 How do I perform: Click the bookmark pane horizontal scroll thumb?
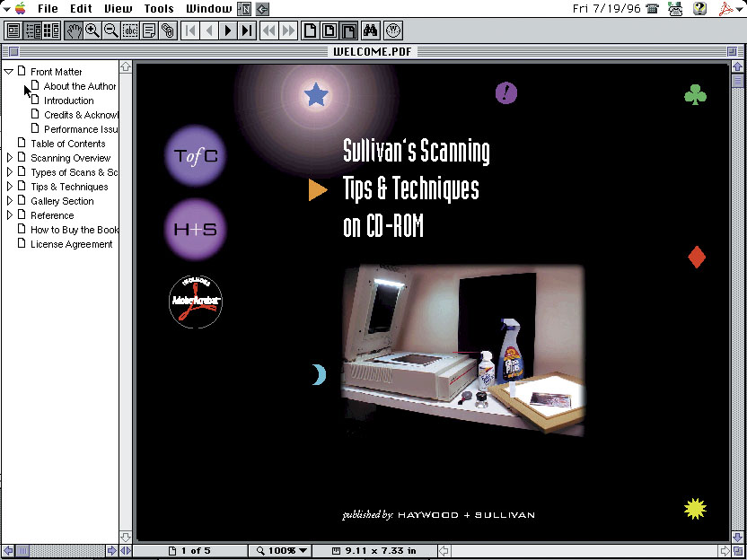coord(22,551)
